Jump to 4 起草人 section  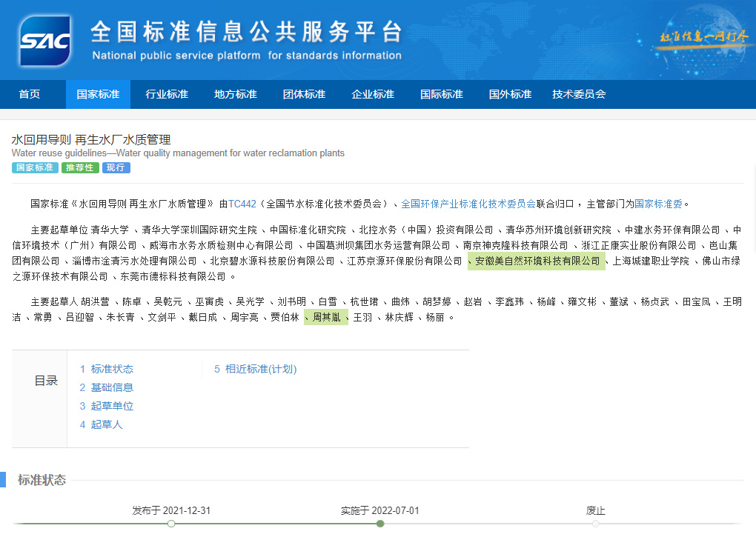click(x=102, y=424)
